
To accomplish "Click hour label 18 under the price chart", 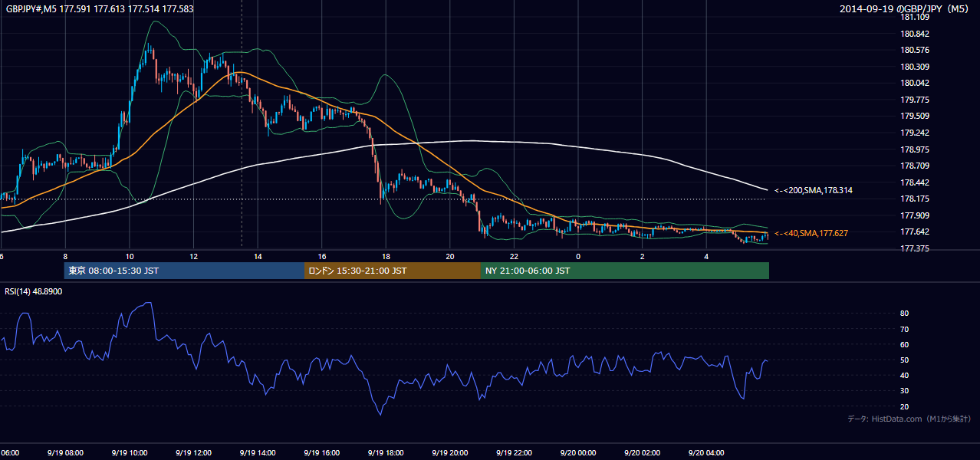I will click(386, 257).
